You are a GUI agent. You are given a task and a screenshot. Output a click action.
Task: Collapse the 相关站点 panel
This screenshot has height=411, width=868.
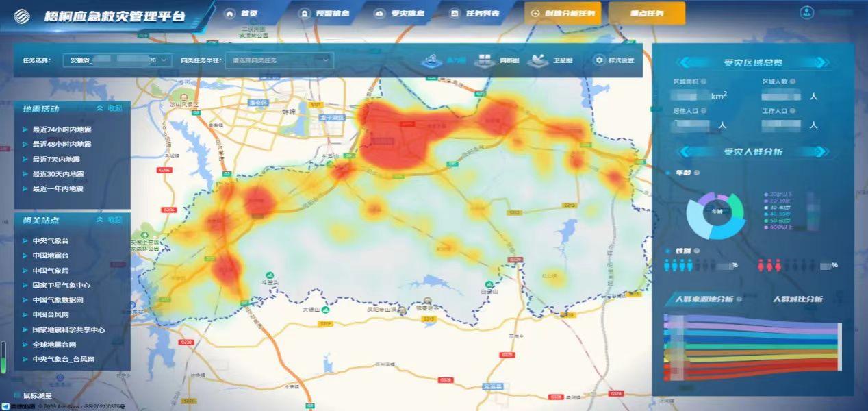click(x=110, y=220)
